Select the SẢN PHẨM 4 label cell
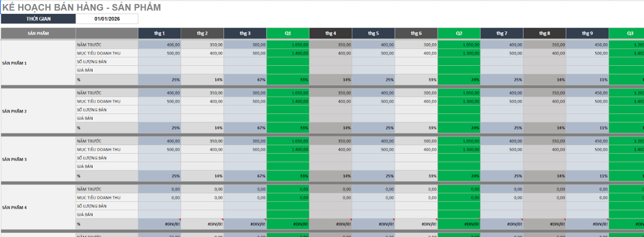The width and height of the screenshot is (644, 237). coord(38,207)
